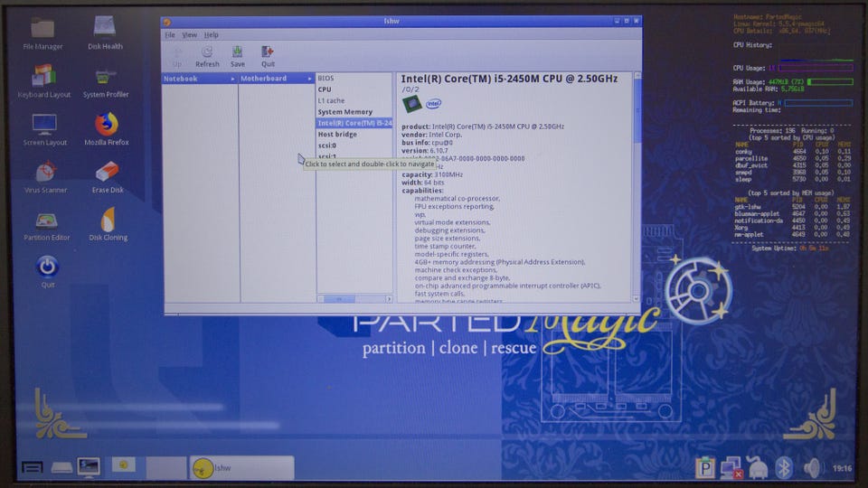Click the right arrow of the list's horizontal scrollbar
868x488 pixels.
(x=389, y=299)
